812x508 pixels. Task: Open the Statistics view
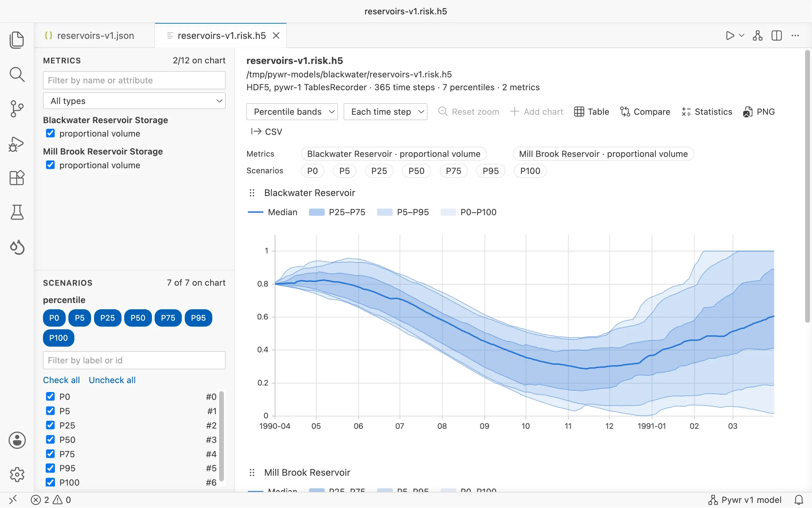[707, 111]
